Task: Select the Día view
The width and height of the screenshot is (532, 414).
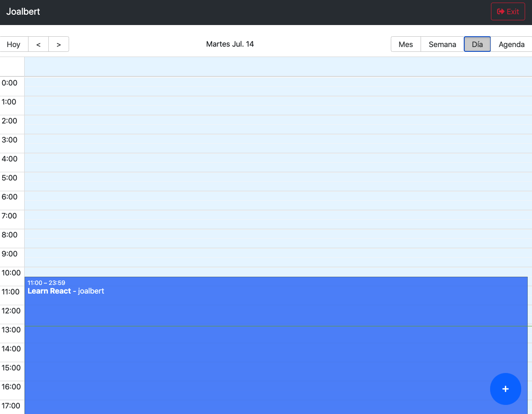Action: point(477,44)
